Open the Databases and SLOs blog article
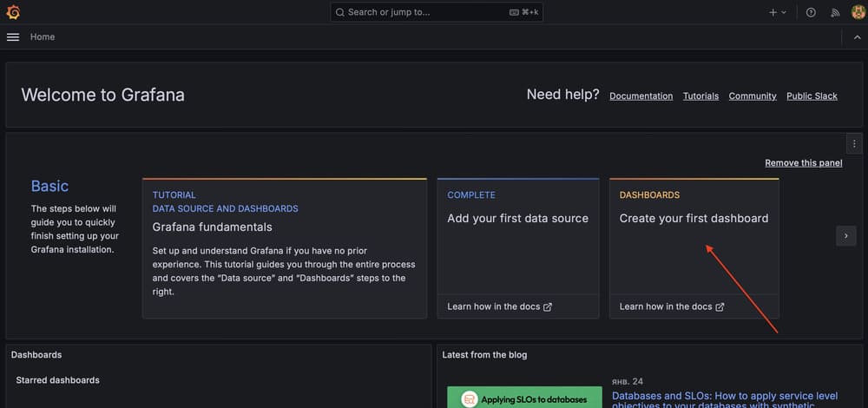This screenshot has width=868, height=408. click(x=725, y=401)
